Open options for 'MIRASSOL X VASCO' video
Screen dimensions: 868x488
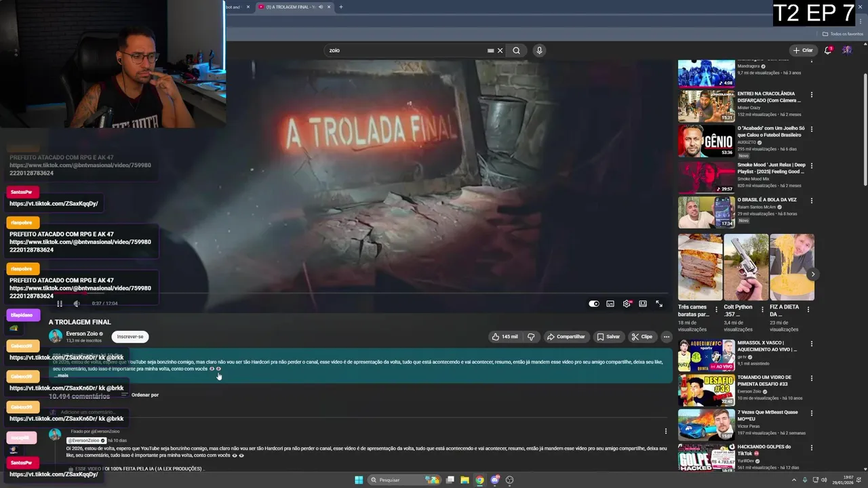(811, 344)
